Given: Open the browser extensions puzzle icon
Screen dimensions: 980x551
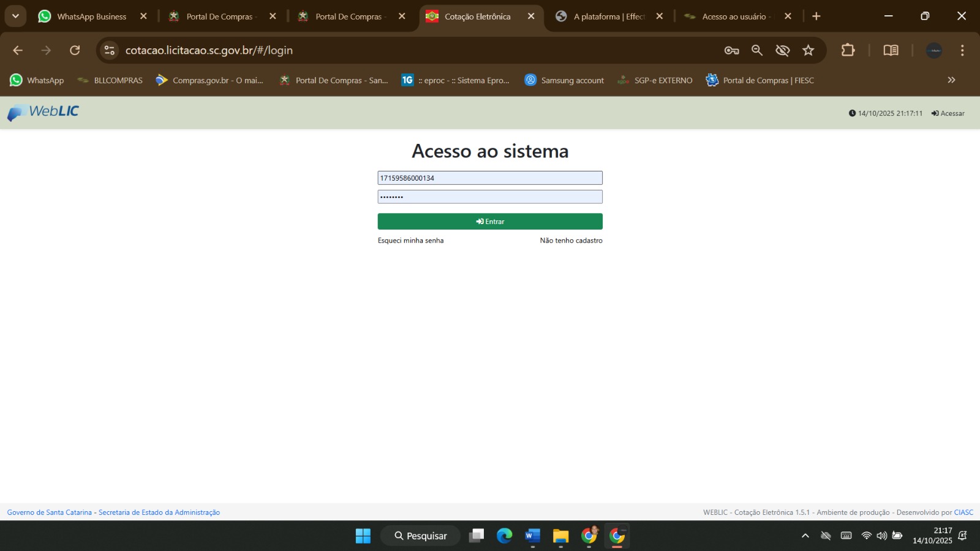Looking at the screenshot, I should point(848,50).
